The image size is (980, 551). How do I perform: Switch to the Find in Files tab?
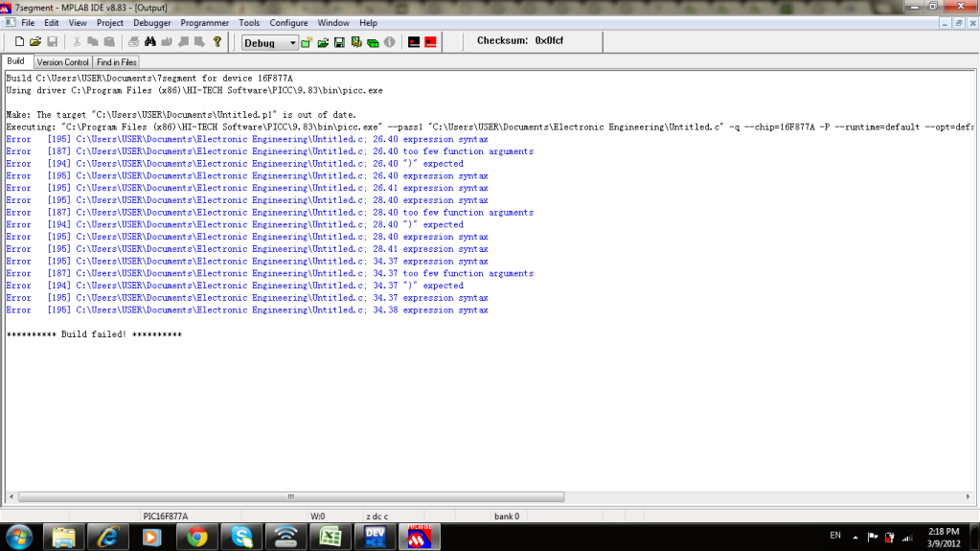[116, 62]
